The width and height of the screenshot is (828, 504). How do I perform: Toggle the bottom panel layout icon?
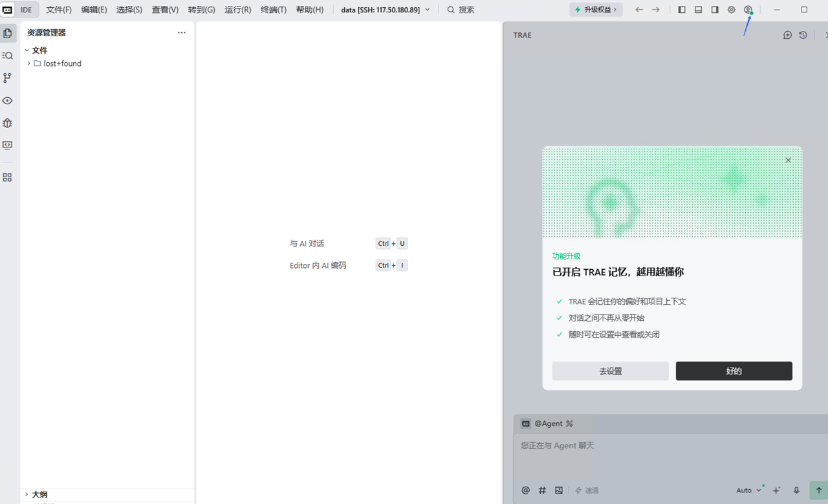699,10
